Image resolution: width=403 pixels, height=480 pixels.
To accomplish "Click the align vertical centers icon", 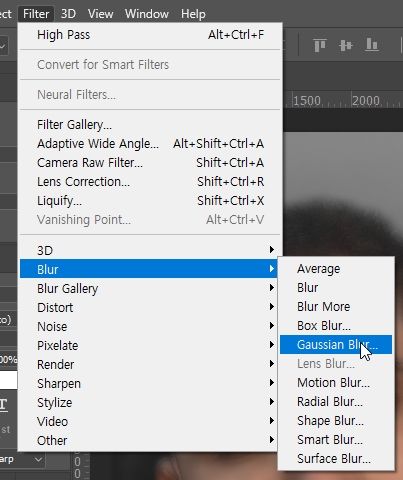I will coord(346,45).
